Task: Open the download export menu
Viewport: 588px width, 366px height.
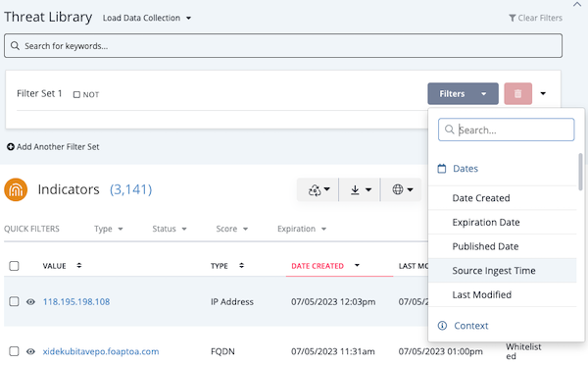Action: tap(360, 190)
